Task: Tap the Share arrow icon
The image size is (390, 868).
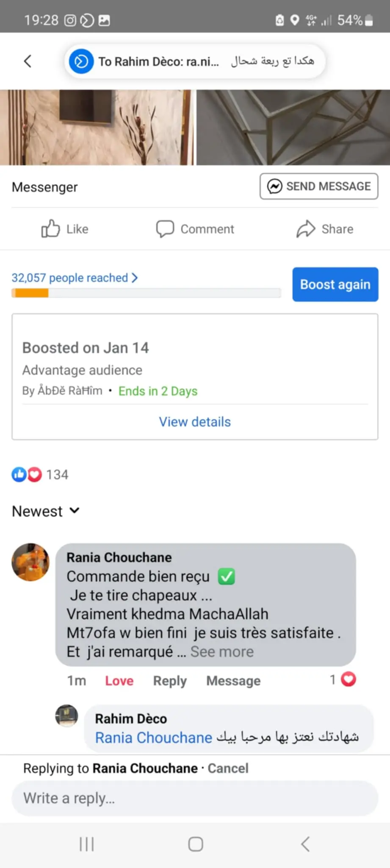Action: click(306, 229)
